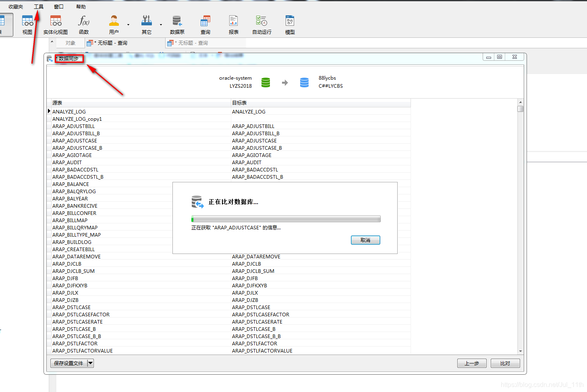Viewport: 587px width, 392px height.
Task: Click scrollbar down arrow of table list
Action: click(x=521, y=351)
